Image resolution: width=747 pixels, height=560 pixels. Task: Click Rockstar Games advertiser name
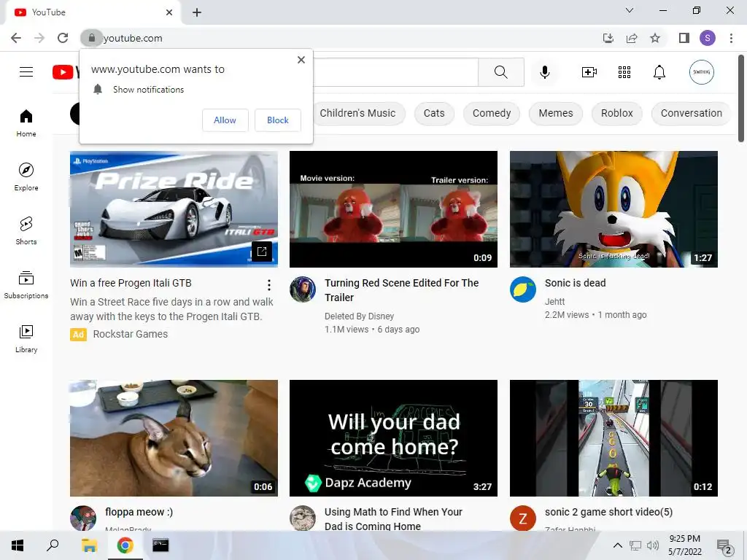coord(130,334)
